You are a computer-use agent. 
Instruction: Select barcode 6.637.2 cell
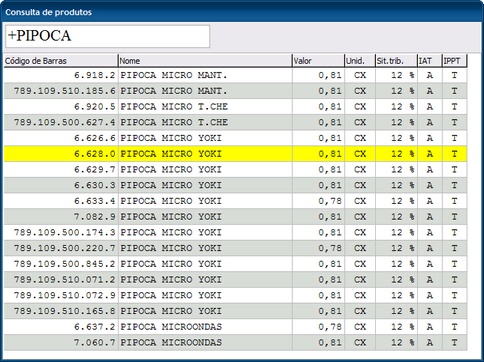click(x=61, y=327)
